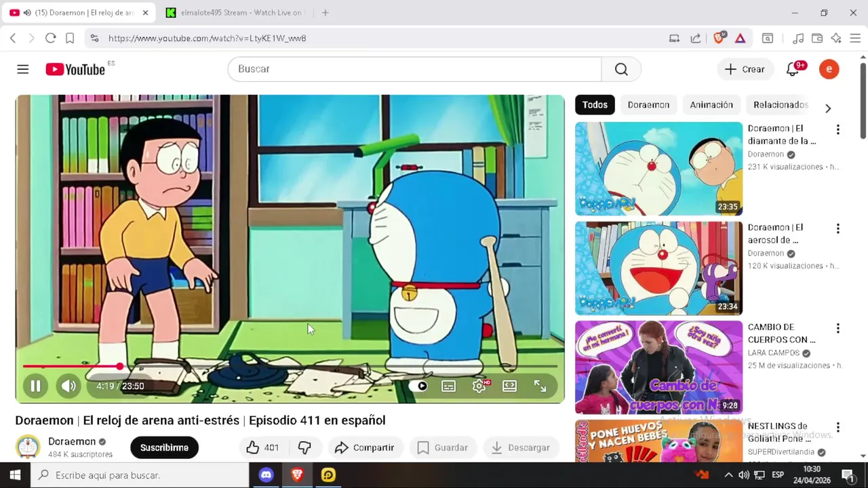Open Brave Shields lion icon
This screenshot has width=868, height=488.
pyautogui.click(x=719, y=38)
